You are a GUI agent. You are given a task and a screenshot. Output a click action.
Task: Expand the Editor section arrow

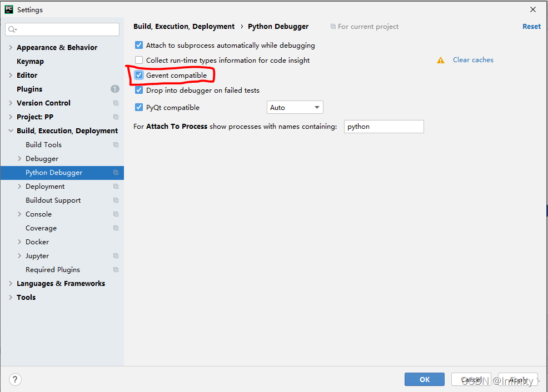point(11,75)
